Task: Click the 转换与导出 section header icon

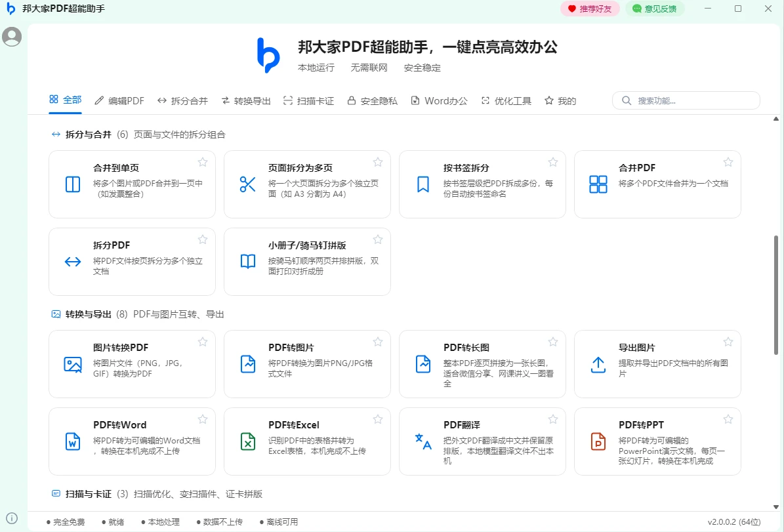Action: coord(56,314)
